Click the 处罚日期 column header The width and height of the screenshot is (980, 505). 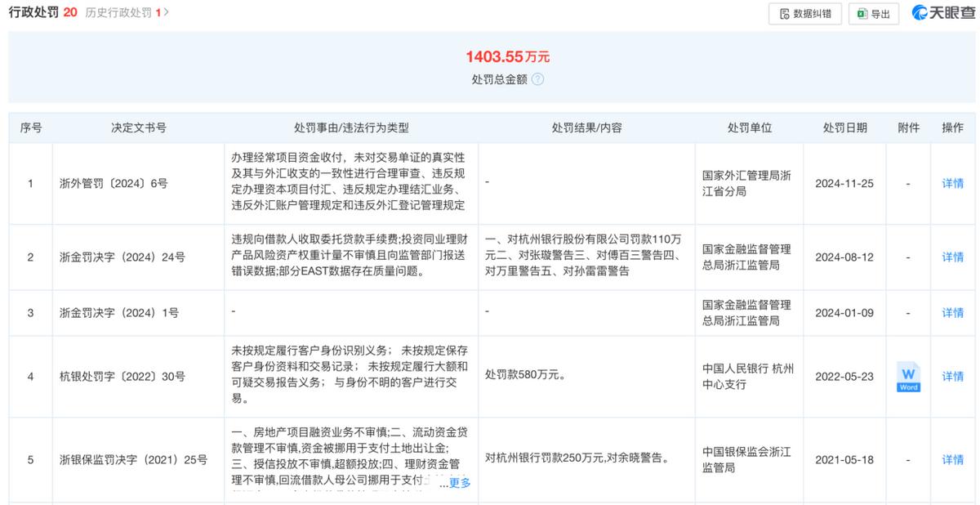click(845, 128)
